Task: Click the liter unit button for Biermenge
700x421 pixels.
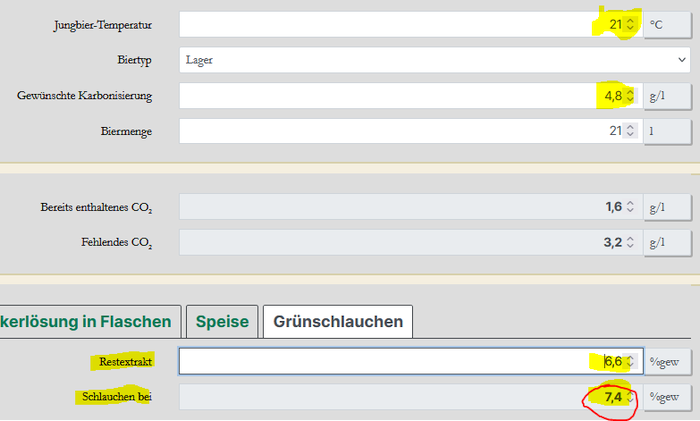Action: click(x=666, y=131)
